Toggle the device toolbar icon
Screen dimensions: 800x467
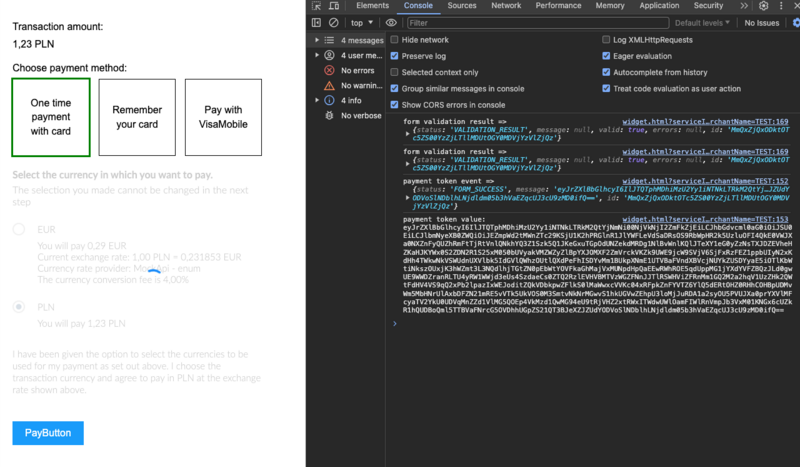click(x=334, y=6)
